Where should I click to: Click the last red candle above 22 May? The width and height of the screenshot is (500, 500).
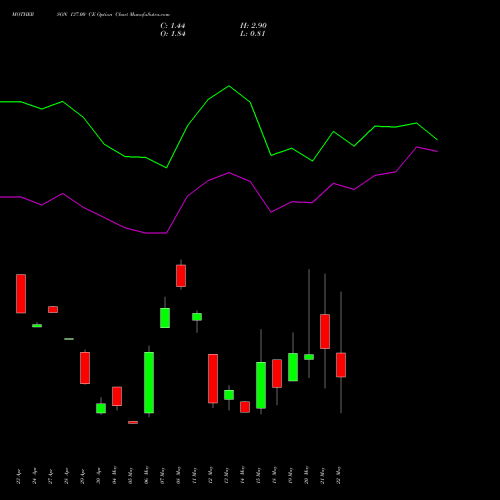[x=341, y=365]
